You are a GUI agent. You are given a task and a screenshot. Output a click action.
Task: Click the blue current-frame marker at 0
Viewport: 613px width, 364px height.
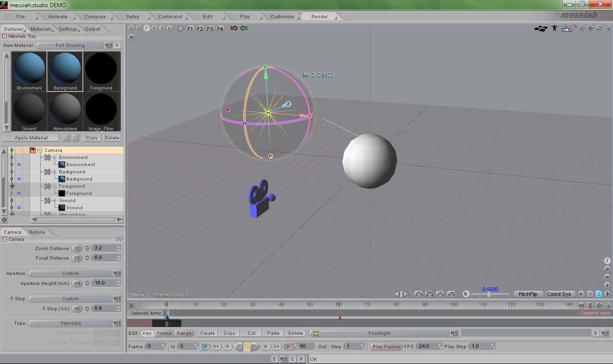pyautogui.click(x=167, y=317)
